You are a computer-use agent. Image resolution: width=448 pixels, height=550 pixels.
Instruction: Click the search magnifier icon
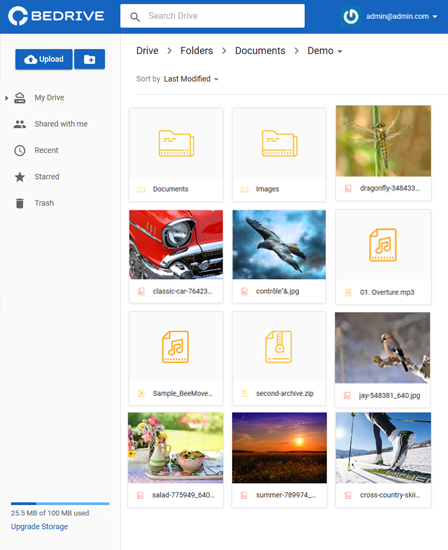coord(135,16)
